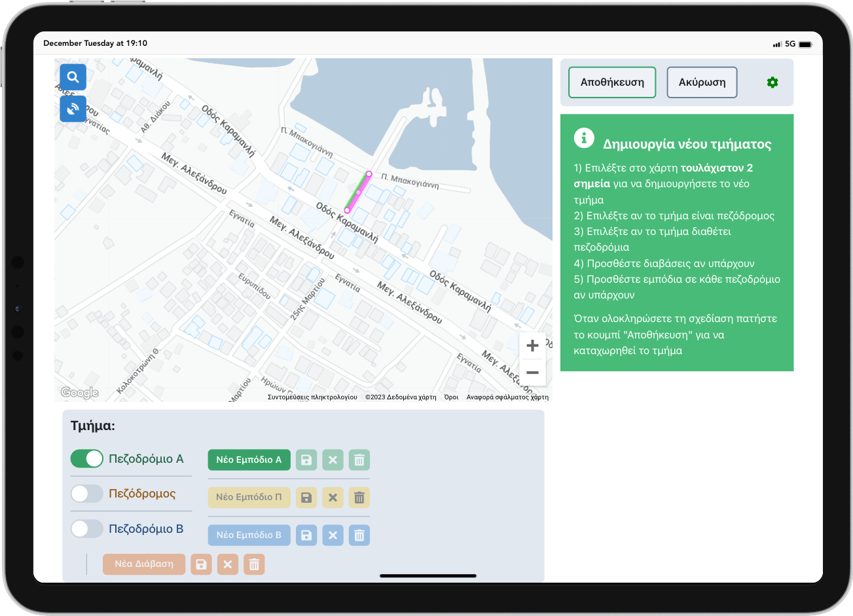Click save icon next to Νέα Διάβαση
The width and height of the screenshot is (853, 616).
pyautogui.click(x=201, y=564)
